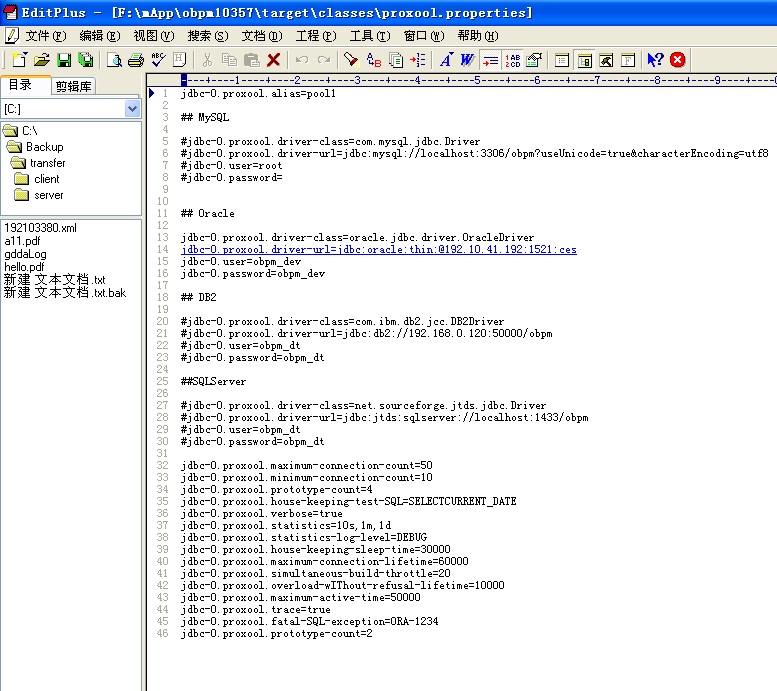The image size is (777, 691).
Task: Open the 帮助(H) menu
Action: [478, 36]
